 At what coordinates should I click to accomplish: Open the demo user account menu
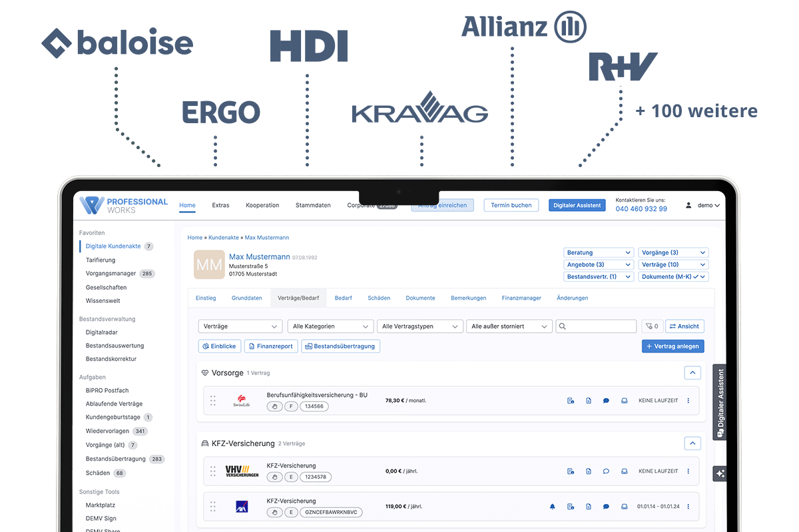point(703,206)
